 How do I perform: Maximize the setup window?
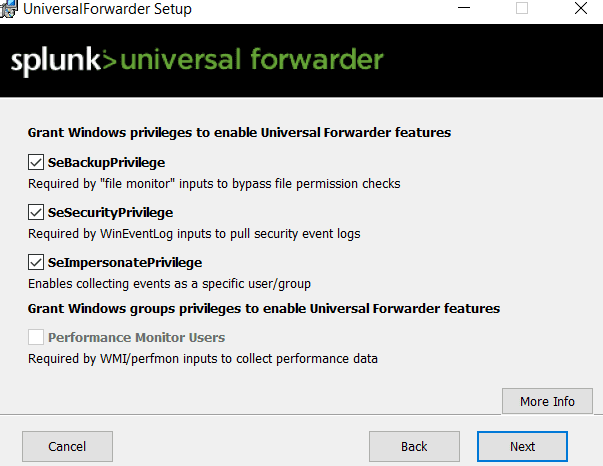click(521, 8)
